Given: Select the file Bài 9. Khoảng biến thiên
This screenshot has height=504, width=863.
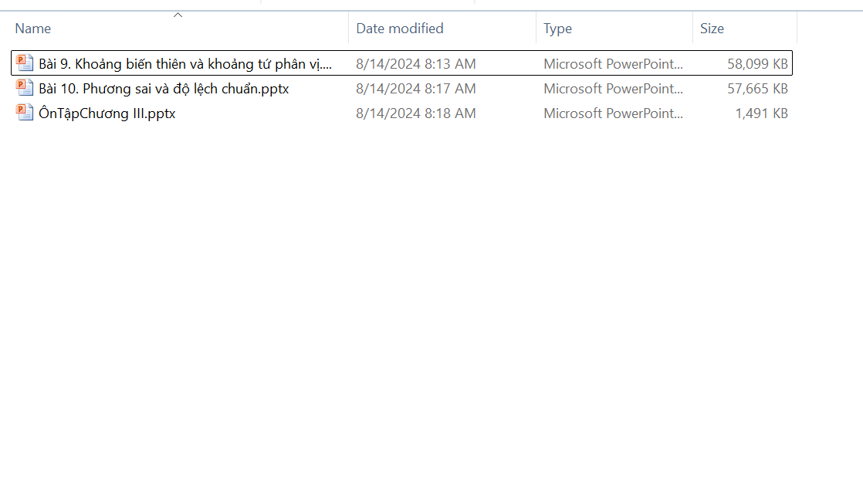Looking at the screenshot, I should pyautogui.click(x=185, y=64).
